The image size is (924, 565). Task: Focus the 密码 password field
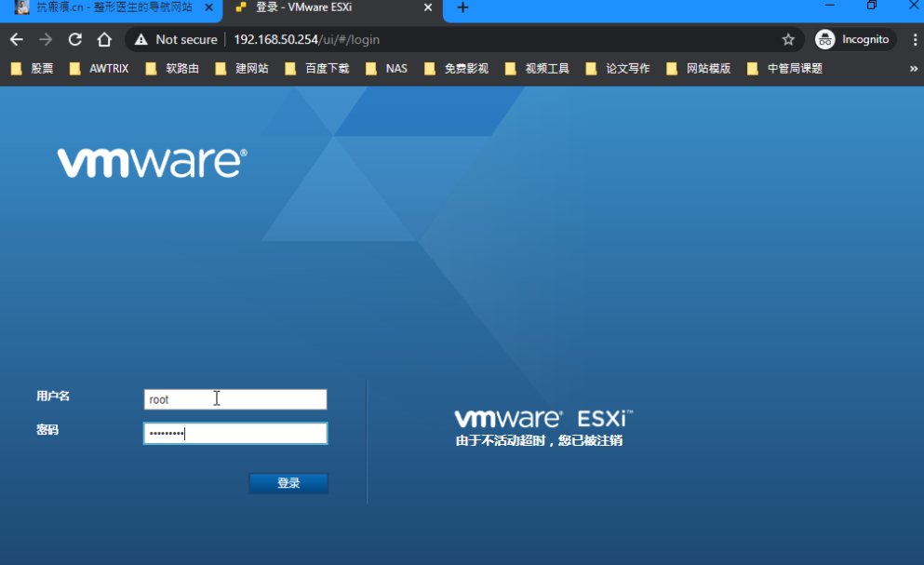tap(235, 434)
